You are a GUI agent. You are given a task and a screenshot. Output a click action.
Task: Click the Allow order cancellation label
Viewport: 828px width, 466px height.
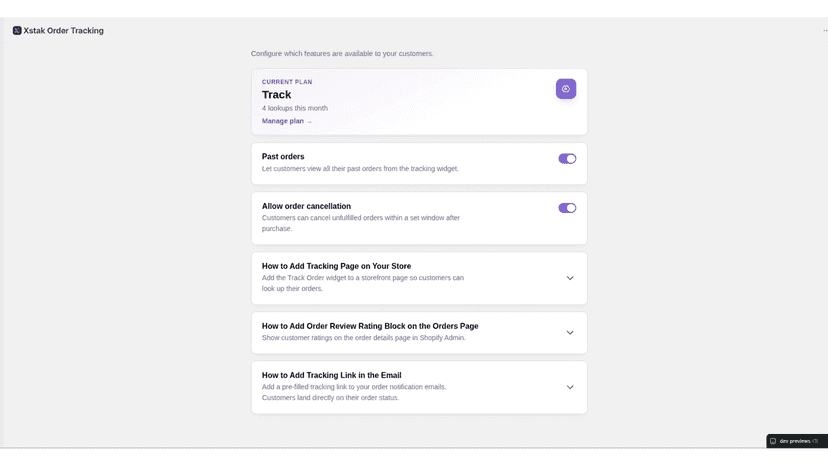pyautogui.click(x=306, y=206)
